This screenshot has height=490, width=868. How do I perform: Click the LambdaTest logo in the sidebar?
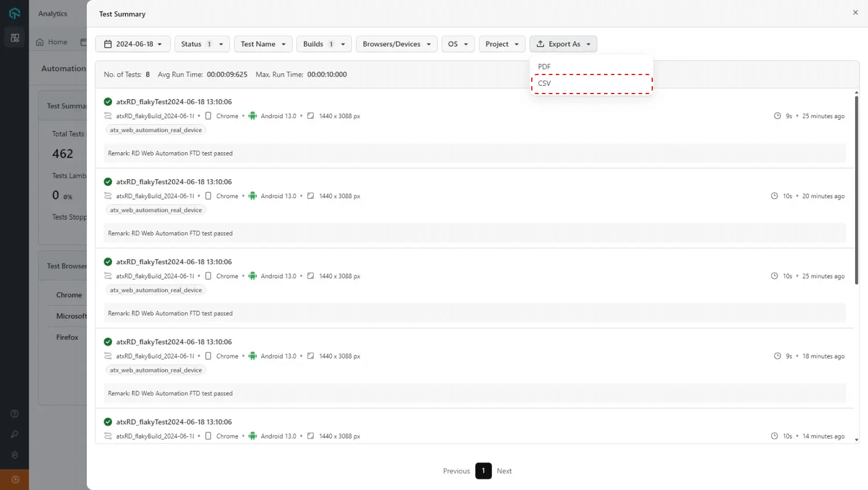click(x=15, y=13)
